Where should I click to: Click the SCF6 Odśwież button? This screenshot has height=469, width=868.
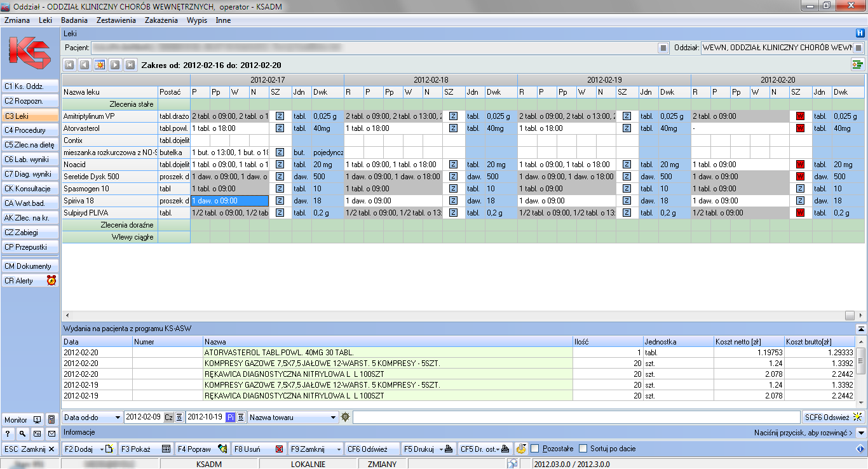point(832,418)
